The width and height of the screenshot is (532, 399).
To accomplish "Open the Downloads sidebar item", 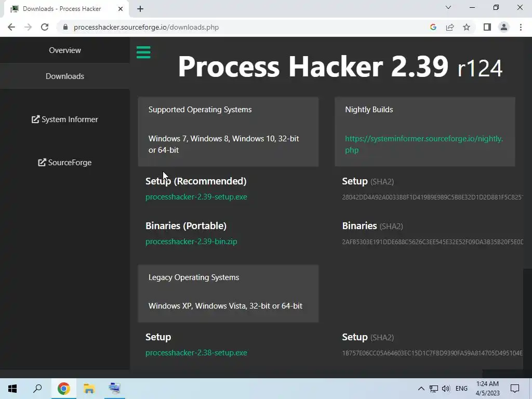I will pos(65,76).
